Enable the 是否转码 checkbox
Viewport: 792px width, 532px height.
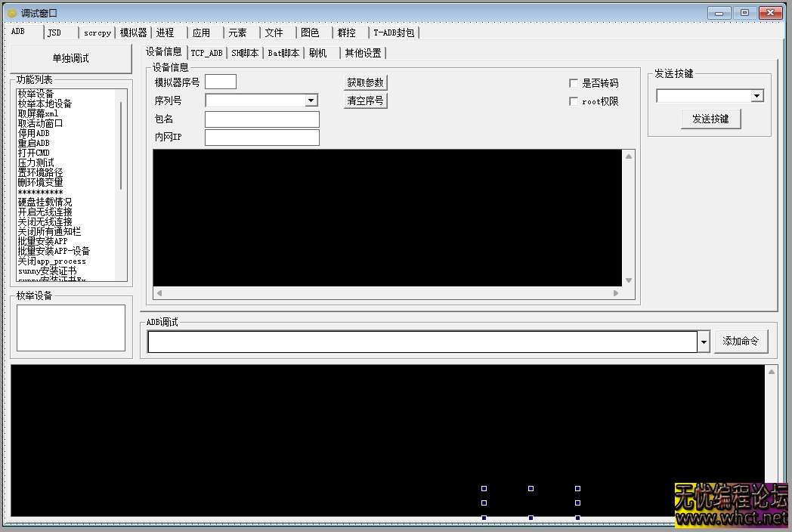click(x=573, y=83)
